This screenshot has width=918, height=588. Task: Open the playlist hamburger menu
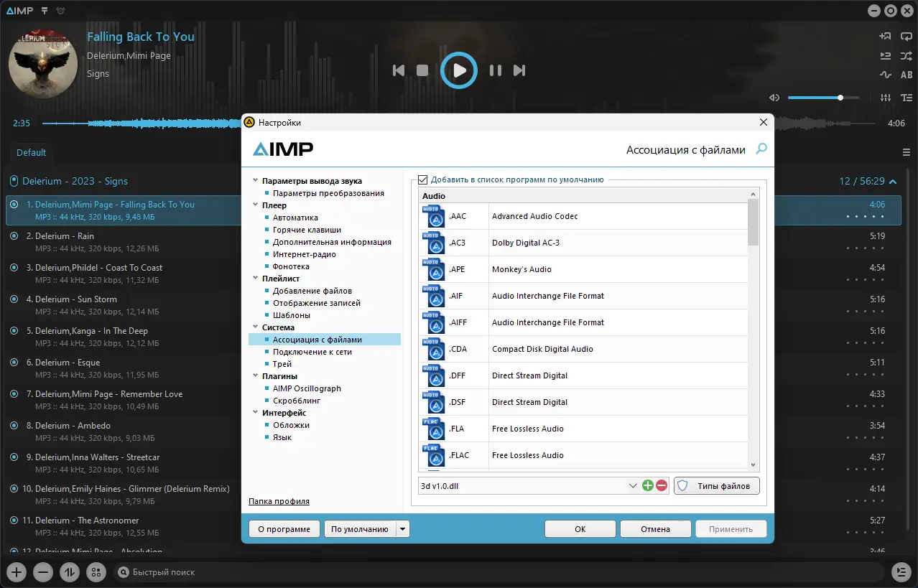tap(907, 152)
